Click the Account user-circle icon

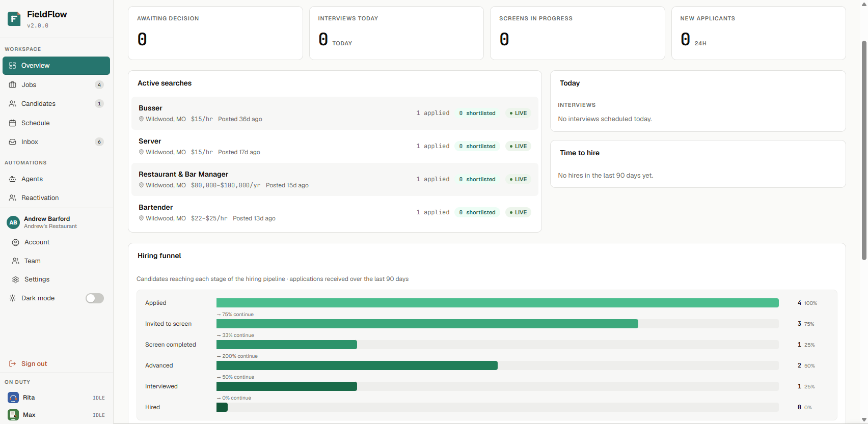tap(16, 242)
